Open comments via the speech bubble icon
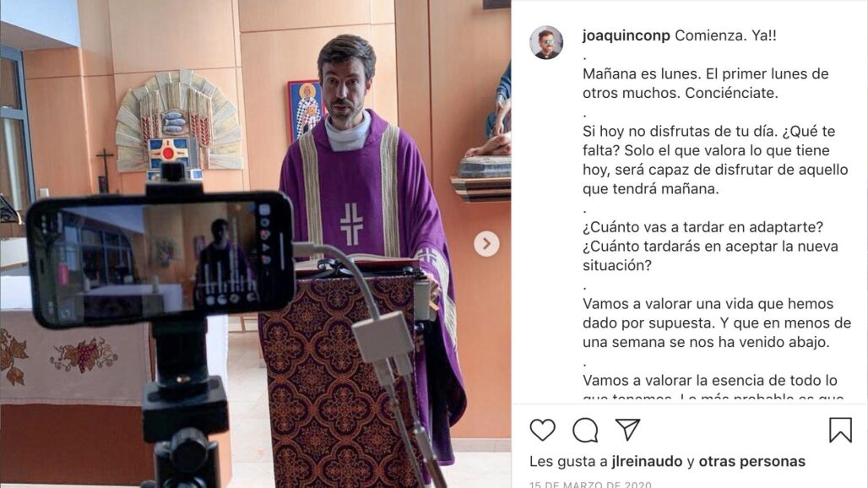The height and width of the screenshot is (488, 868). 585,430
